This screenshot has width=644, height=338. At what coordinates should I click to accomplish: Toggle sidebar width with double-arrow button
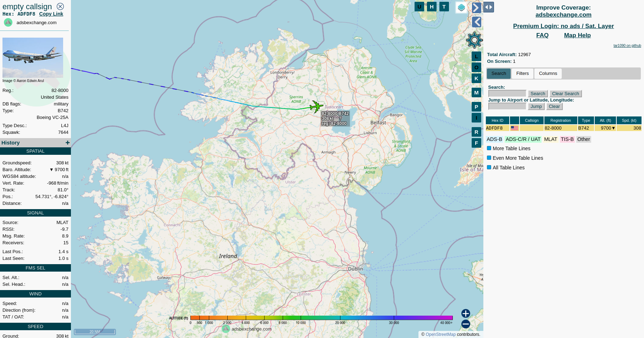pos(489,7)
